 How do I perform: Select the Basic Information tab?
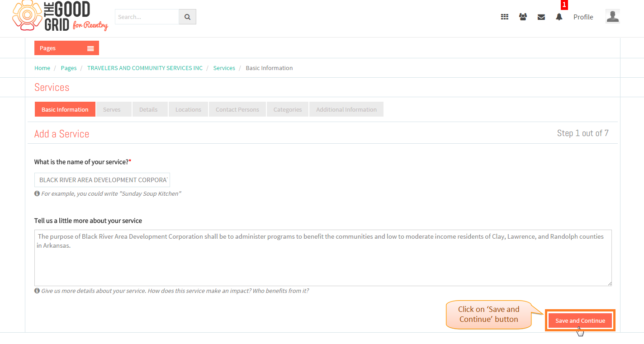(65, 109)
